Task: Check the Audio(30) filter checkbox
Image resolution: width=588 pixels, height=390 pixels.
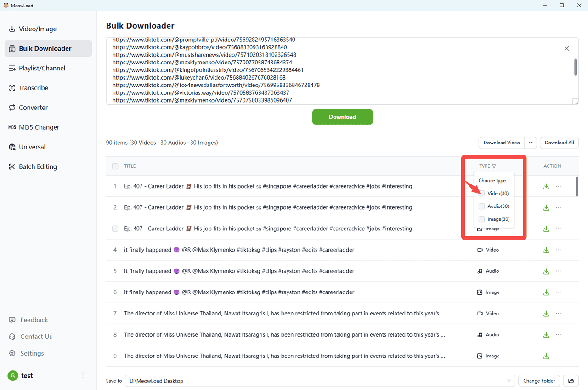Action: click(481, 206)
